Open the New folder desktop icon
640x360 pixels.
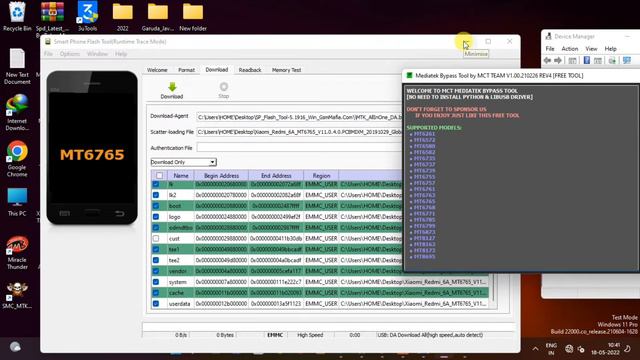tap(193, 12)
